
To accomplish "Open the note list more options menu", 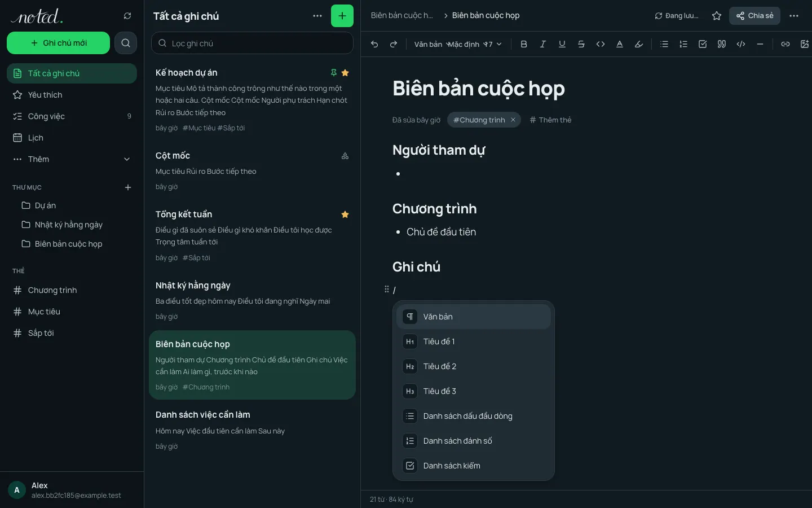I will pos(317,16).
